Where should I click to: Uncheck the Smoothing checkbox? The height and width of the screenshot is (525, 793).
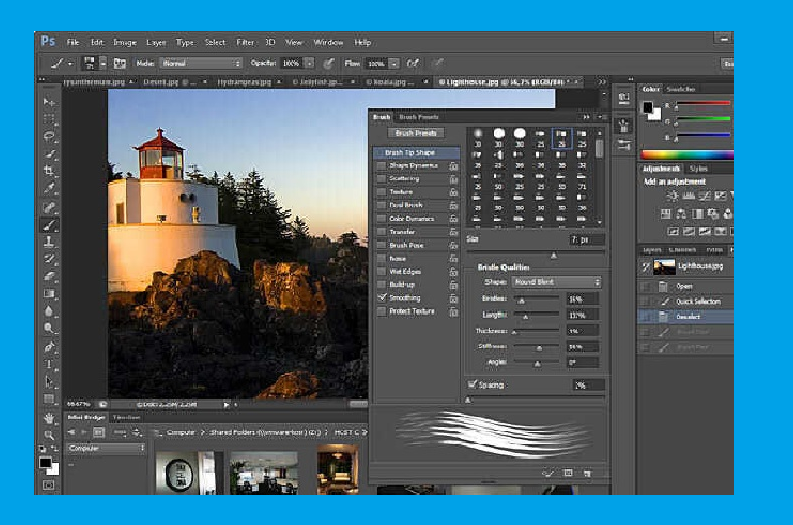381,298
